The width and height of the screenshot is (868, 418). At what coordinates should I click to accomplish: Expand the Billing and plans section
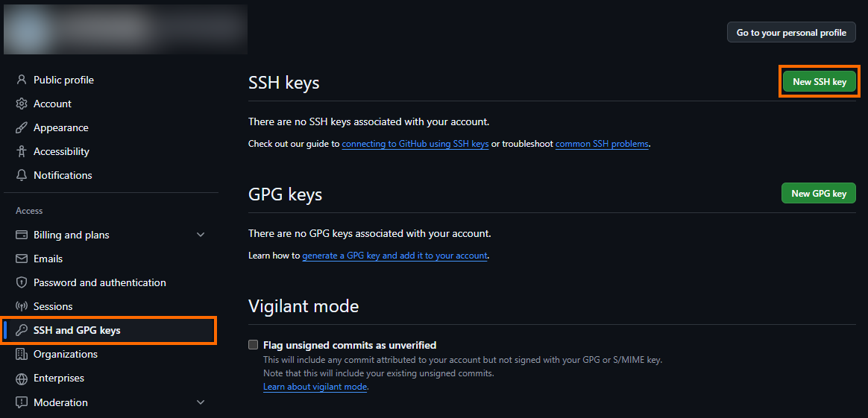pos(201,235)
